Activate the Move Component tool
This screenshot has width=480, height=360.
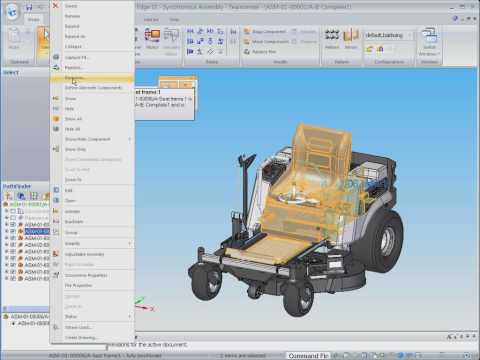click(x=266, y=41)
